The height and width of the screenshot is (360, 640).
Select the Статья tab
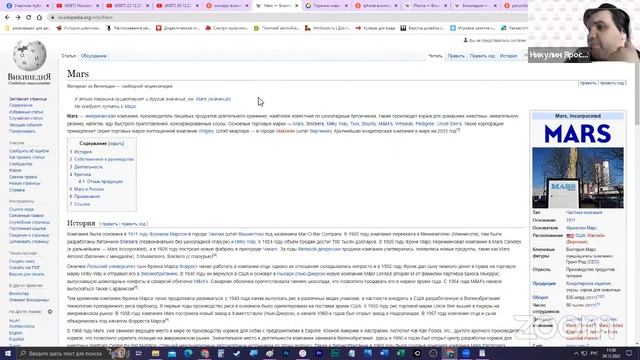[69, 56]
